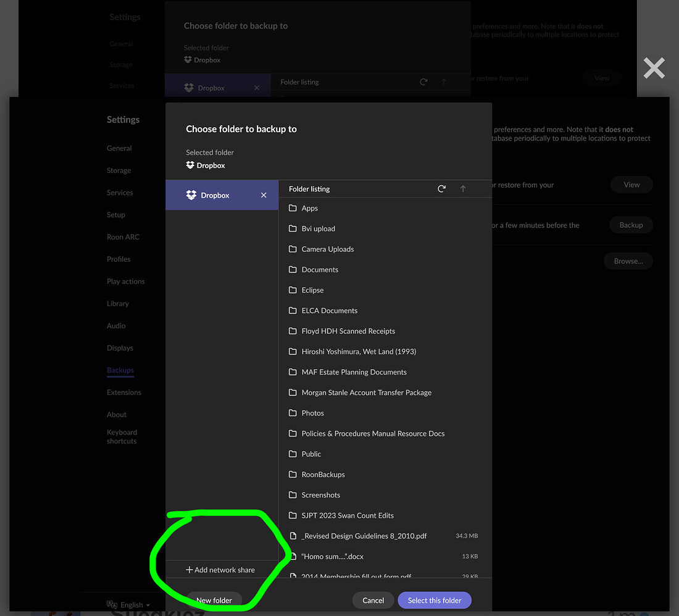Add a network share
Viewport: 679px width, 616px height.
220,570
